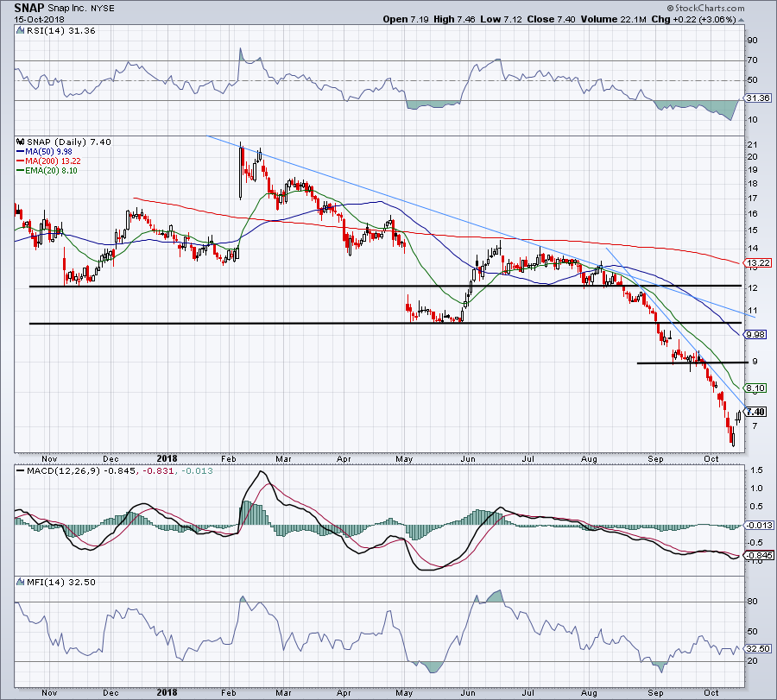The width and height of the screenshot is (777, 700).
Task: Click the green 8.10 price tag
Action: (x=754, y=388)
